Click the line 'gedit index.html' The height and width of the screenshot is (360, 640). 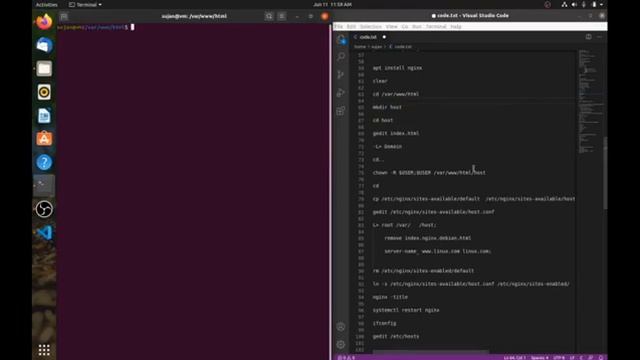click(396, 133)
